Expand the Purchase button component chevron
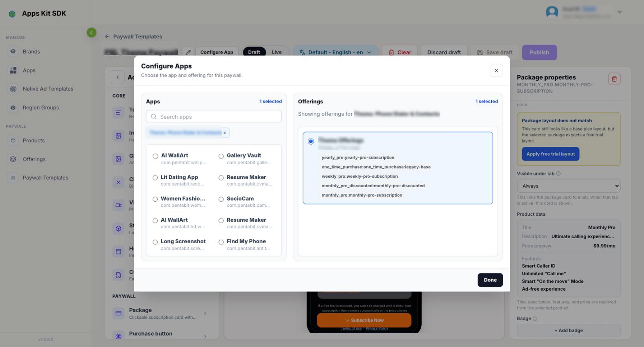This screenshot has width=644, height=347. pos(205,337)
